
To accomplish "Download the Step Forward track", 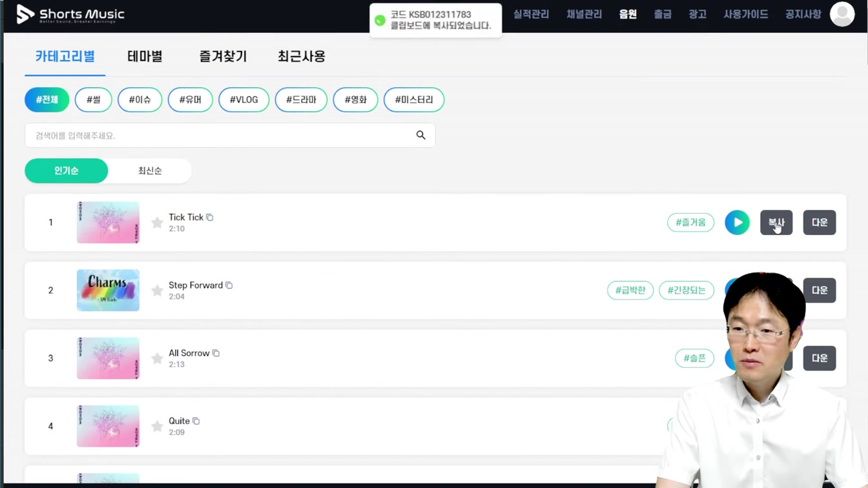I will click(820, 290).
